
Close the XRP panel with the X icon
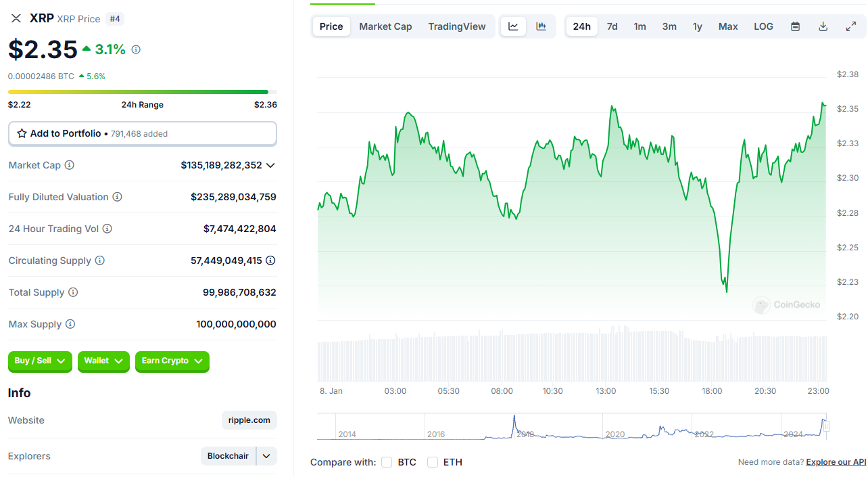16,18
